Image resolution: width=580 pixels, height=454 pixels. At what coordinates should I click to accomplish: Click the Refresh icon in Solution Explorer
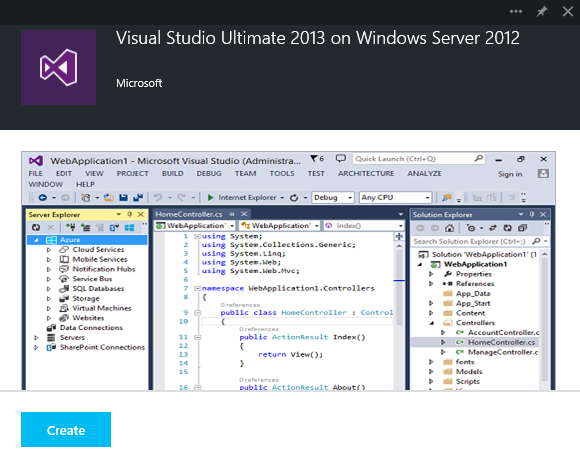pos(508,228)
